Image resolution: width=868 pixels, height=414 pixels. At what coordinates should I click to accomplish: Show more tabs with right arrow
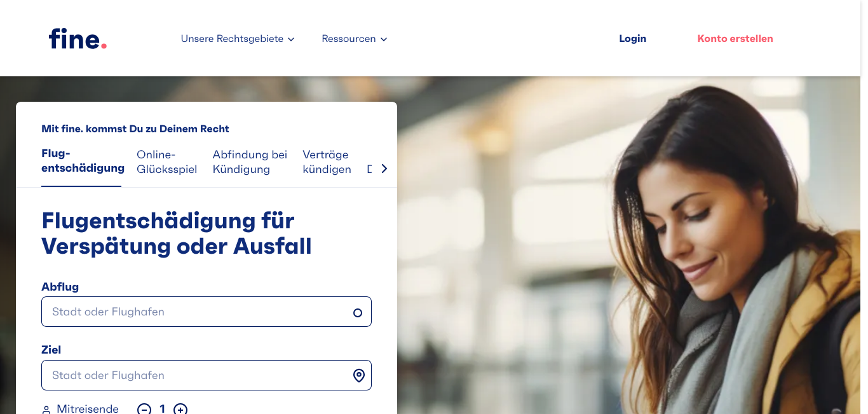pyautogui.click(x=384, y=169)
